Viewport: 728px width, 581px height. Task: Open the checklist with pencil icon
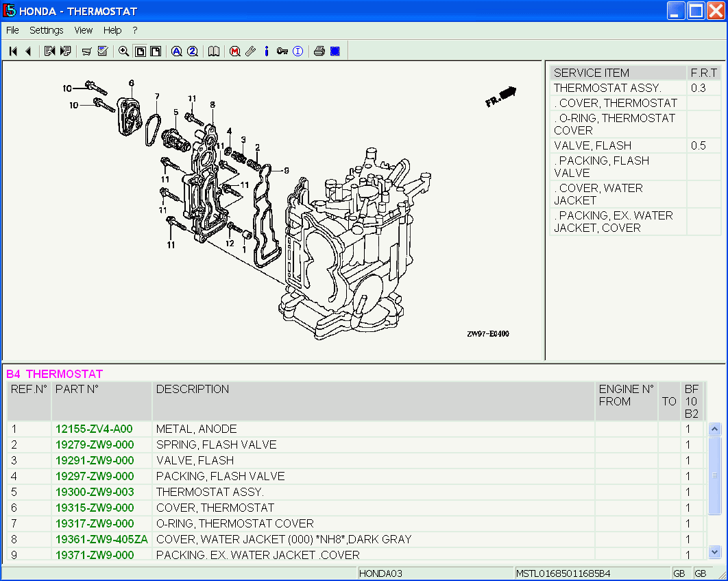click(103, 51)
